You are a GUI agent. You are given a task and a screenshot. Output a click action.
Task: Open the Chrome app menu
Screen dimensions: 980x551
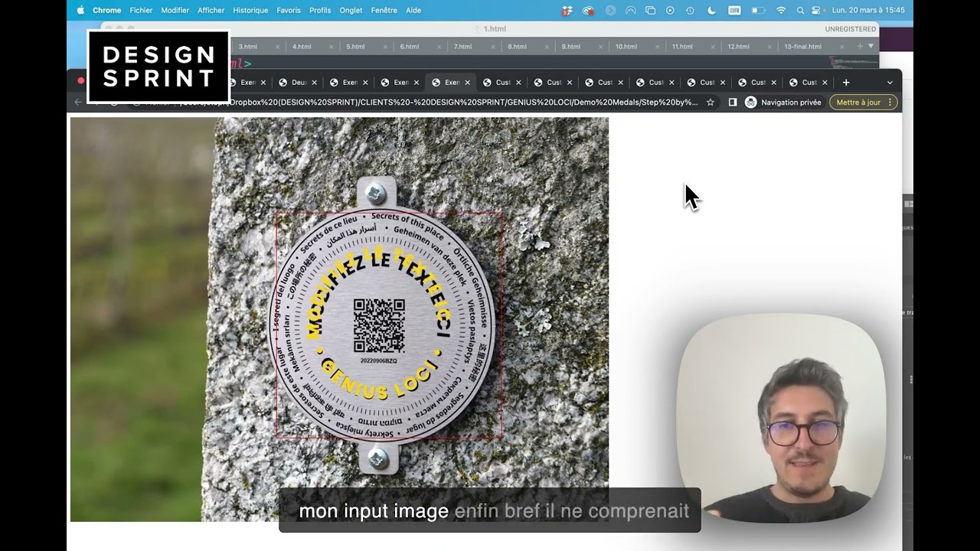point(106,10)
